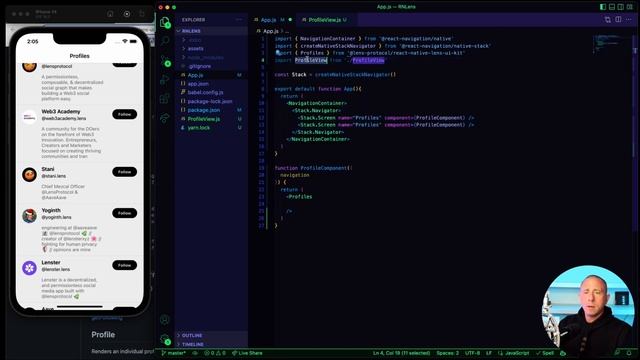Image resolution: width=640 pixels, height=360 pixels.
Task: Tap Yoginth profile avatar in simulator
Action: click(x=29, y=216)
